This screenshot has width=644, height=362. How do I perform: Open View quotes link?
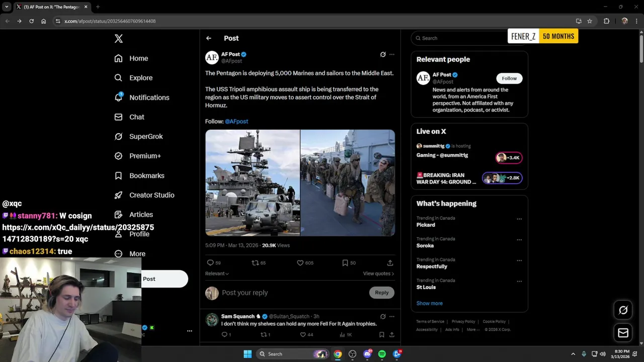click(x=378, y=274)
